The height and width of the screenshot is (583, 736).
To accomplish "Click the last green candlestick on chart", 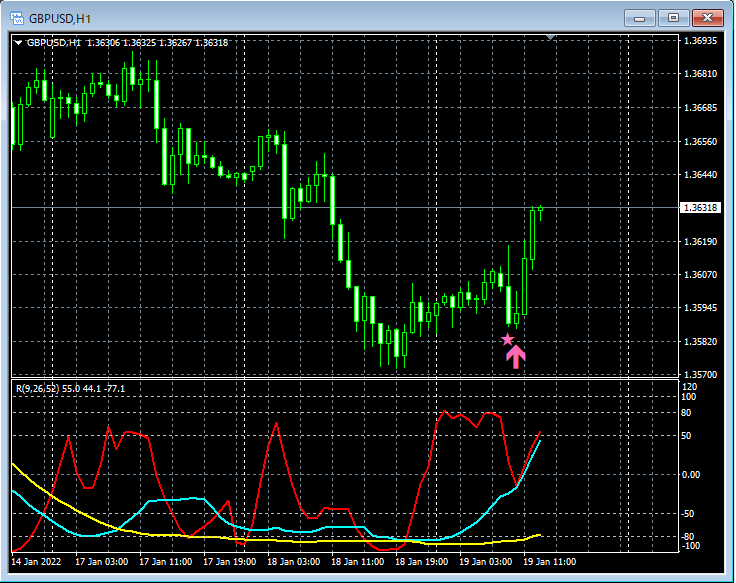I will (541, 210).
